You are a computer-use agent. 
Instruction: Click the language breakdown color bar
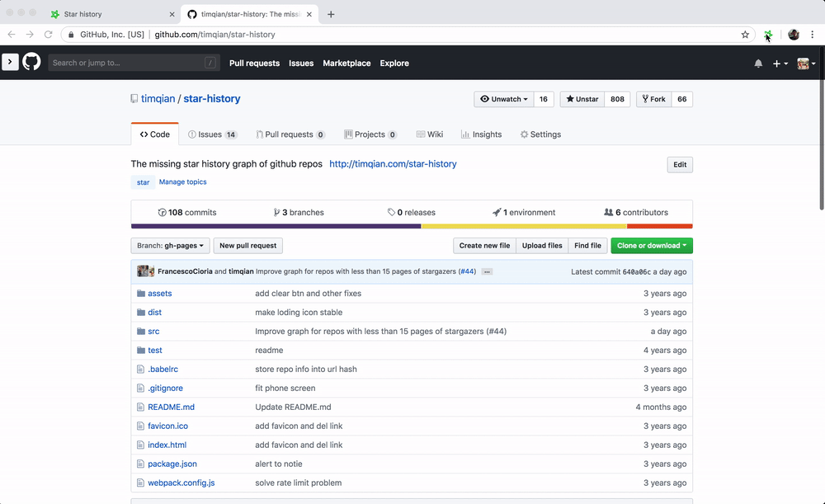412,226
